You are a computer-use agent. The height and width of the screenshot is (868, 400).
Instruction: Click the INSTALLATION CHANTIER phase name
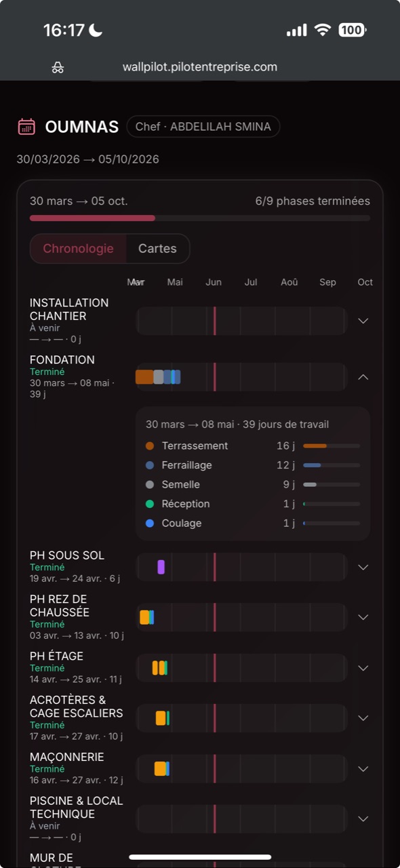69,309
